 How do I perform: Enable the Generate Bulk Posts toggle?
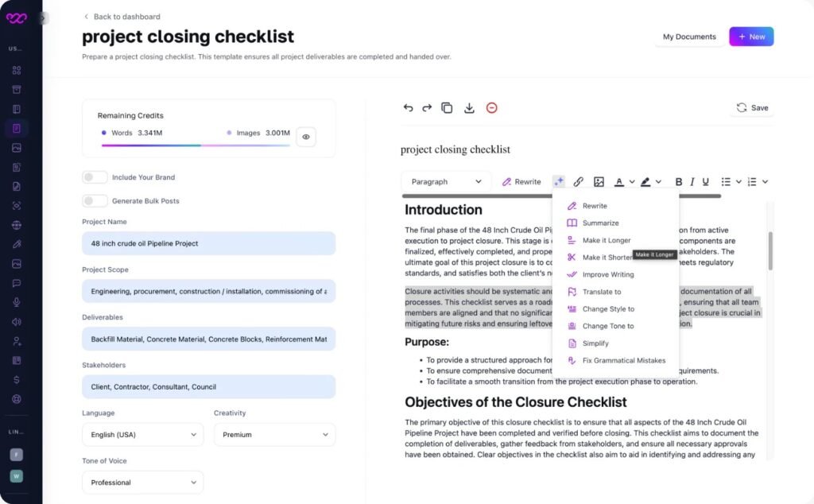(95, 201)
